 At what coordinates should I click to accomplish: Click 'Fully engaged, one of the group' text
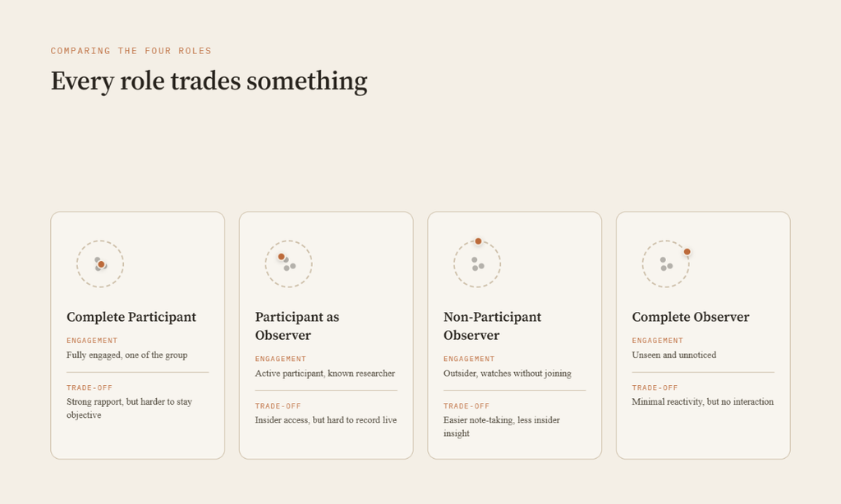click(127, 355)
